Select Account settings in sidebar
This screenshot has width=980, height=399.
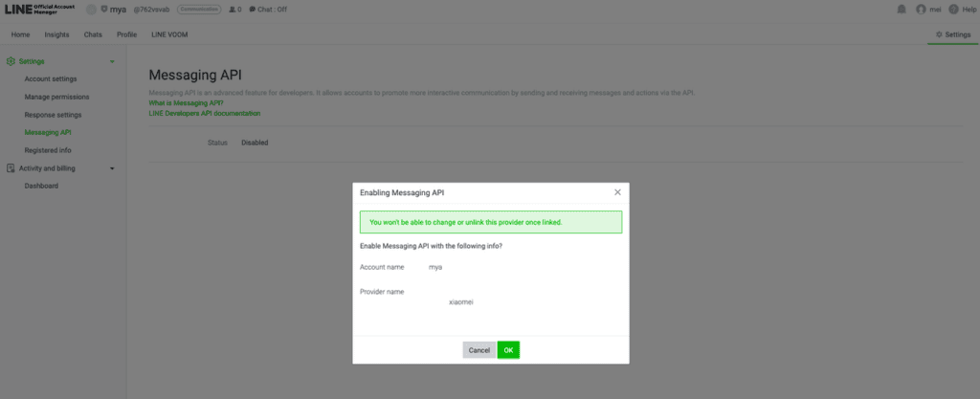(x=51, y=79)
